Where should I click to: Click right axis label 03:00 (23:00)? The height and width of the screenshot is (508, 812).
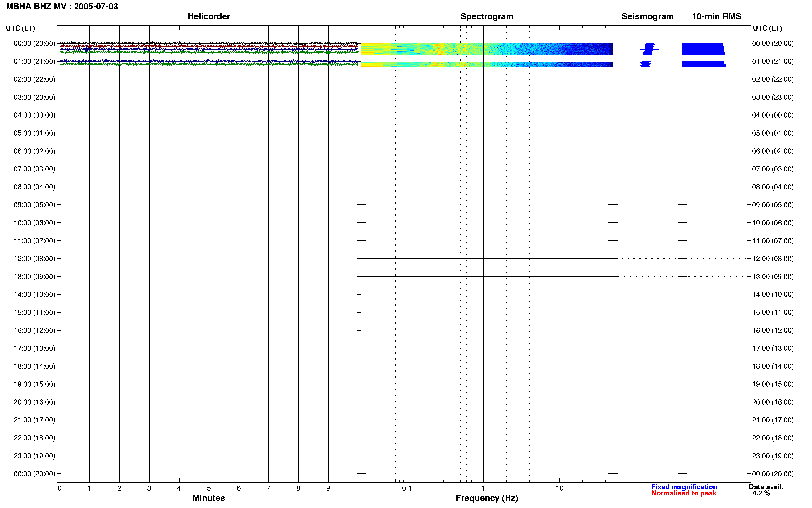coord(773,97)
